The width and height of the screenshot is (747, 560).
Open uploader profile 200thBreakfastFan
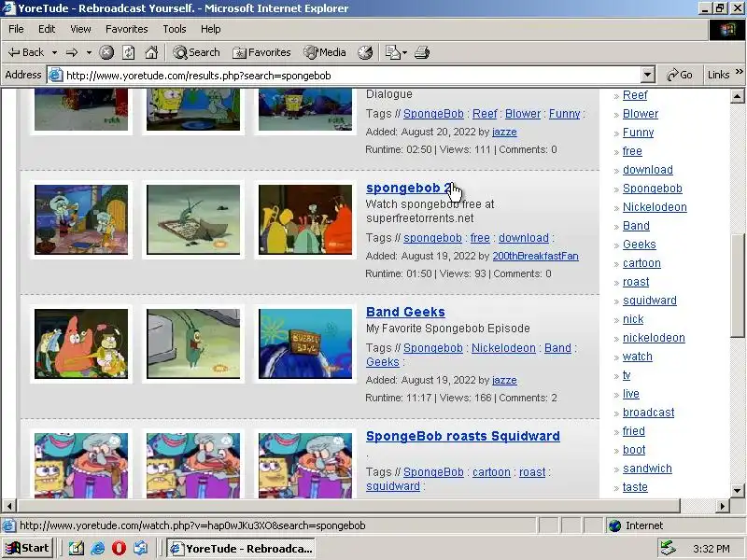pos(535,256)
